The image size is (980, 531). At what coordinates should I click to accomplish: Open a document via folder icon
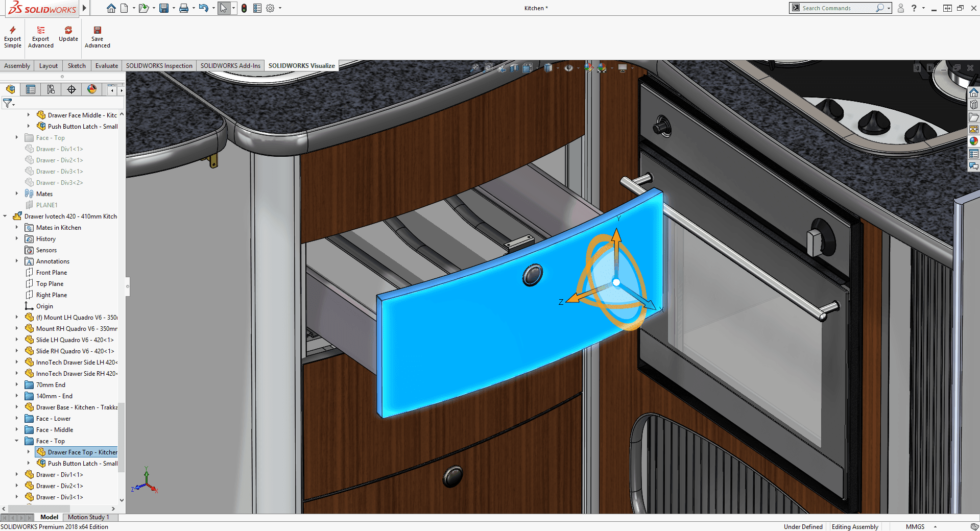click(x=144, y=8)
